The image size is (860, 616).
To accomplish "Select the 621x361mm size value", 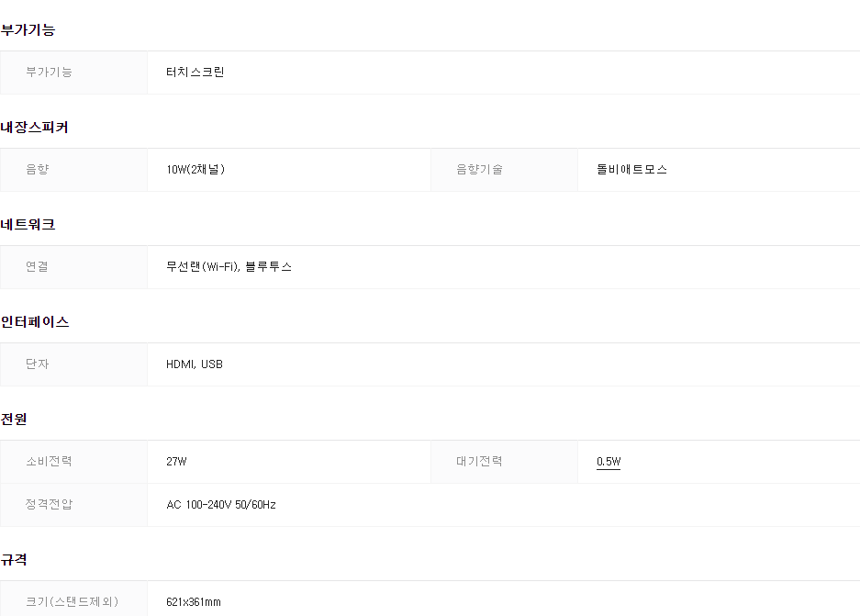I will (194, 602).
